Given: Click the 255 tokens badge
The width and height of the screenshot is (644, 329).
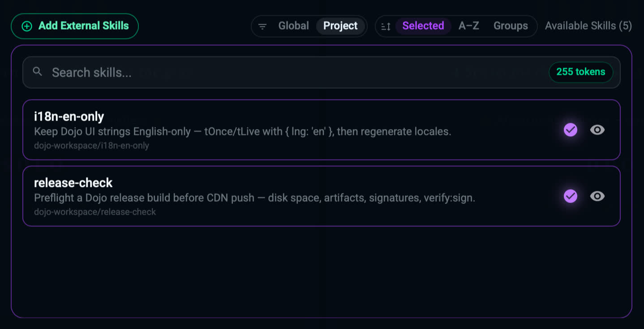Looking at the screenshot, I should click(x=580, y=72).
